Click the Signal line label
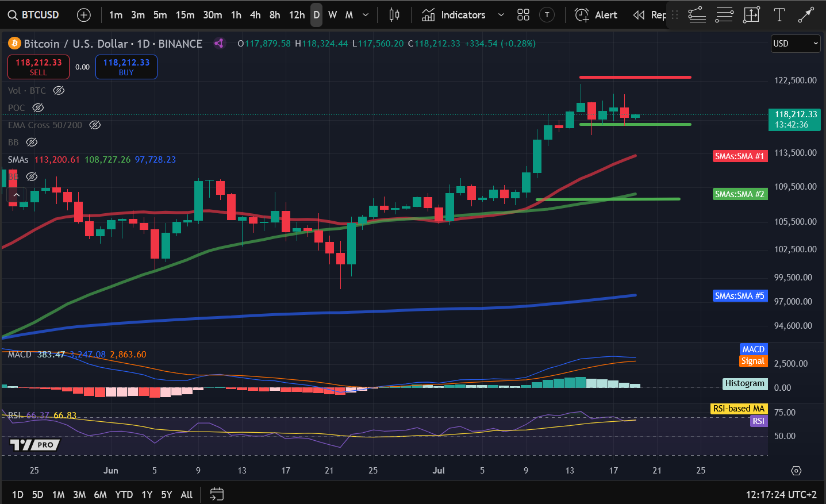The height and width of the screenshot is (504, 826). [753, 361]
